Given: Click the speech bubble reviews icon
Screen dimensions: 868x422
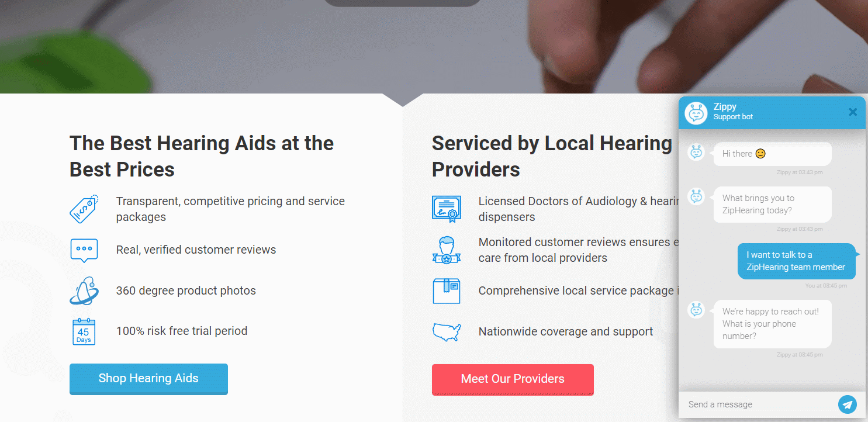Looking at the screenshot, I should point(84,250).
